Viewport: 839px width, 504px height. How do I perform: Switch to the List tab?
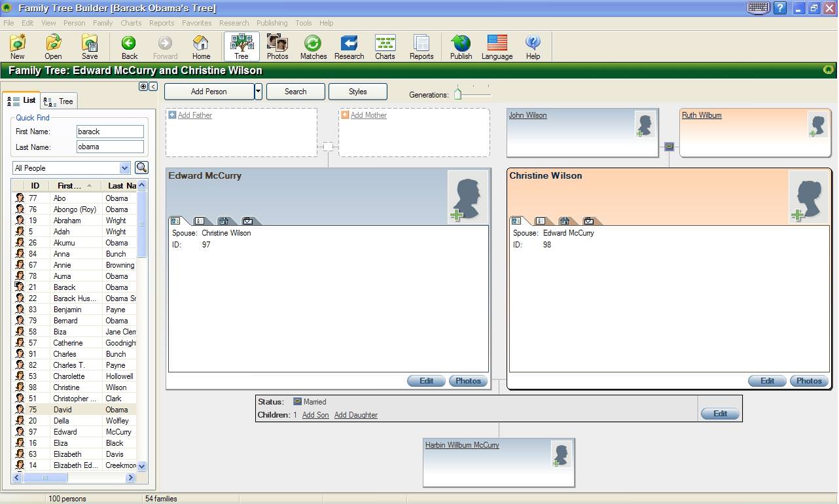point(22,100)
